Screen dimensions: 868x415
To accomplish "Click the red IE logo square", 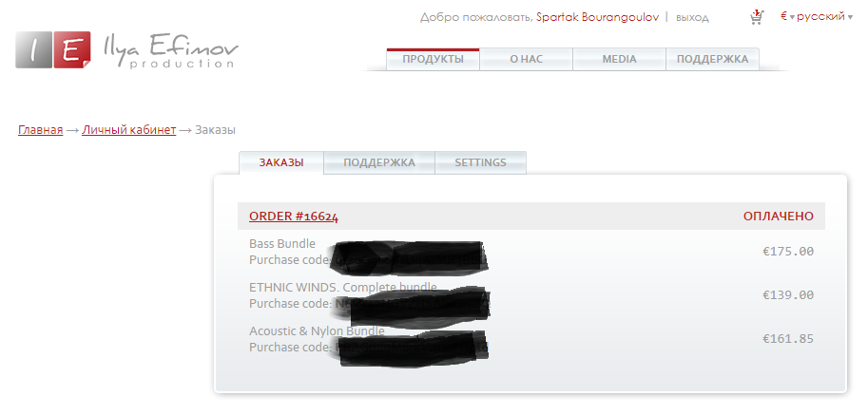I will (72, 49).
